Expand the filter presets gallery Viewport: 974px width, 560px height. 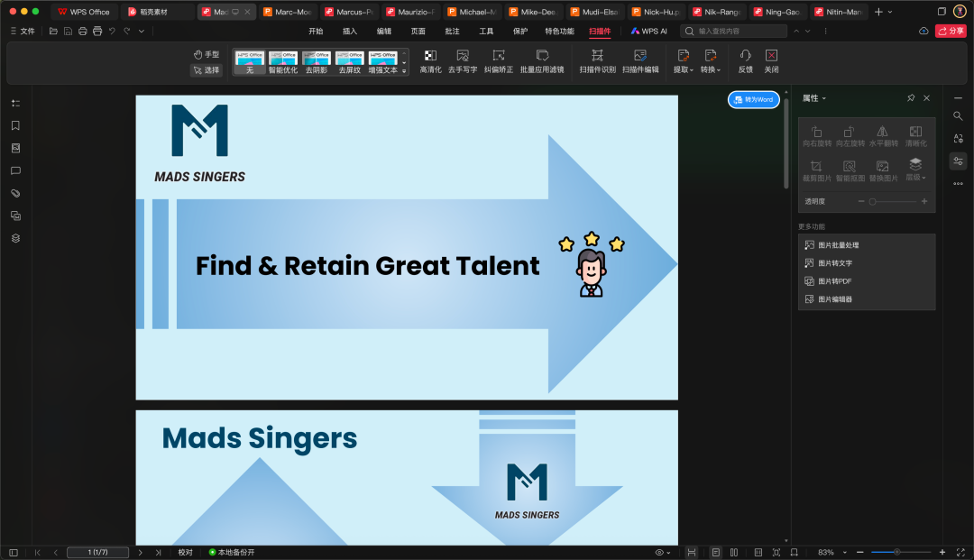tap(404, 70)
